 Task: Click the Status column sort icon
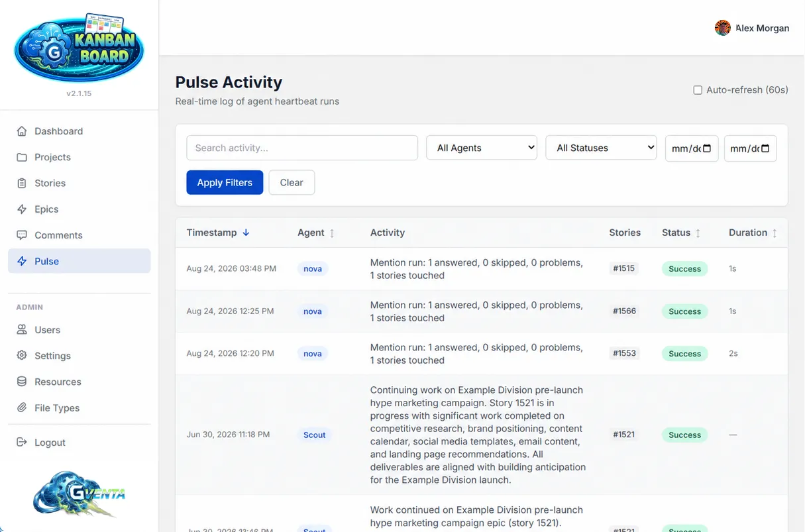pyautogui.click(x=698, y=233)
